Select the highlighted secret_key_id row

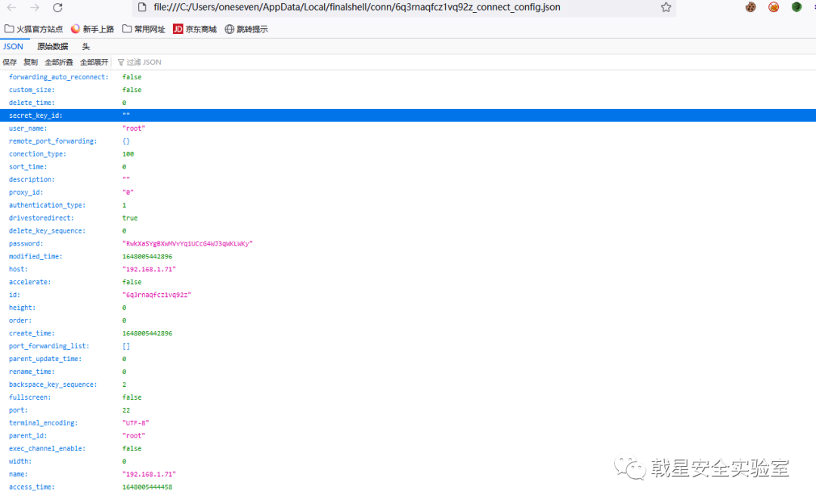pos(408,116)
